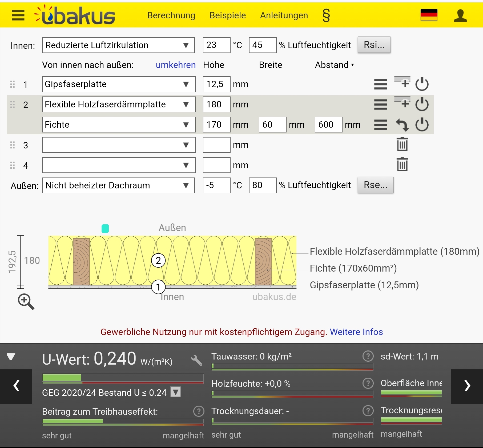Open details menu for Fichte row

point(380,125)
